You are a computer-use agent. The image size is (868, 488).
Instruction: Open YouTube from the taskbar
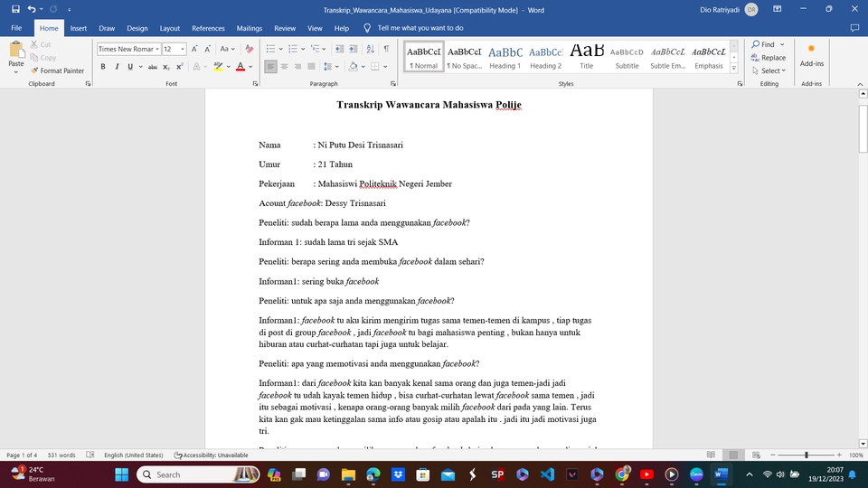point(646,474)
